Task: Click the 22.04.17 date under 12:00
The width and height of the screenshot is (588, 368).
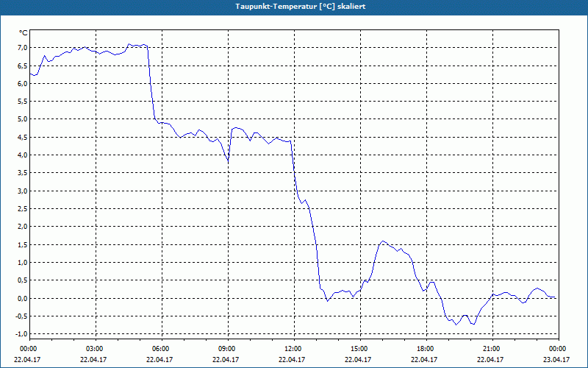Action: point(292,359)
